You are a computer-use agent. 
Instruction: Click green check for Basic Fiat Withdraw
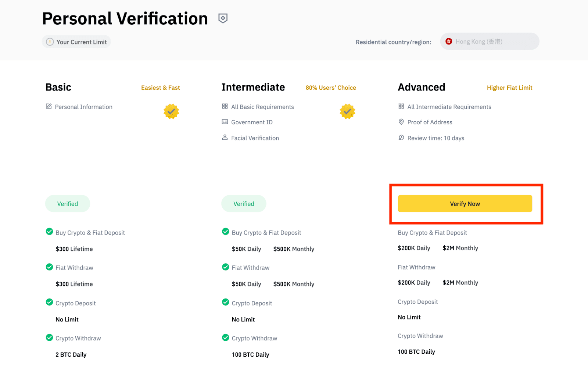tap(49, 267)
